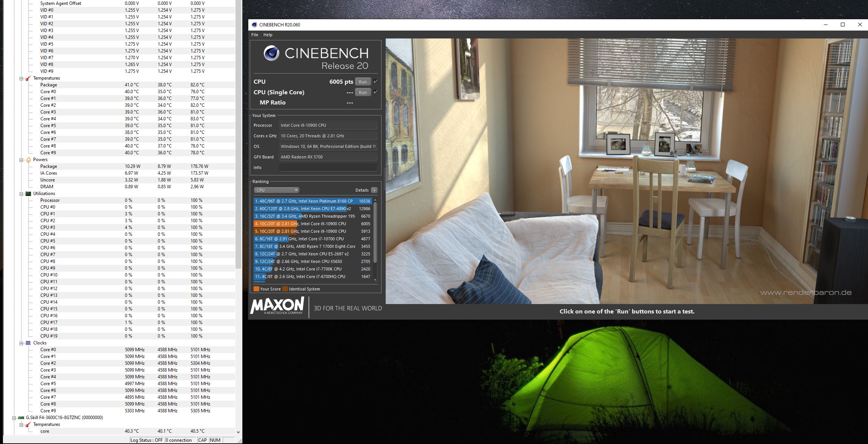Image resolution: width=868 pixels, height=444 pixels.
Task: Click the Details arrow icon in Ranking
Action: point(374,190)
